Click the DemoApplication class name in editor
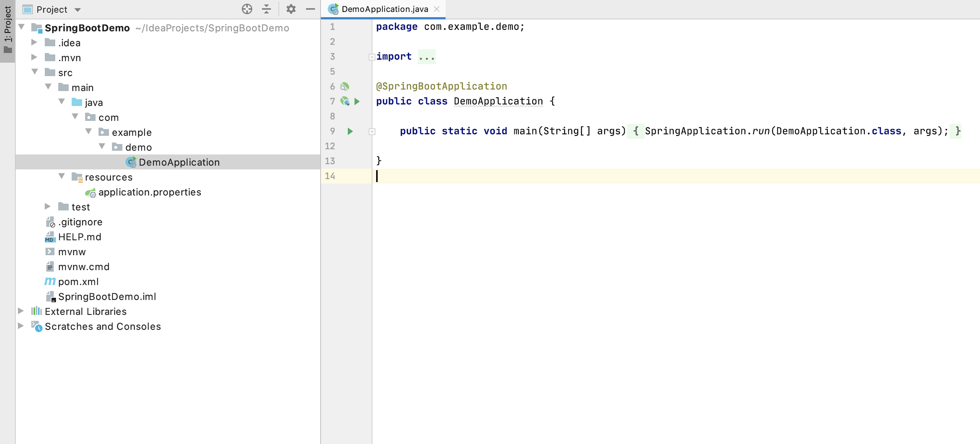This screenshot has width=980, height=444. (x=498, y=101)
